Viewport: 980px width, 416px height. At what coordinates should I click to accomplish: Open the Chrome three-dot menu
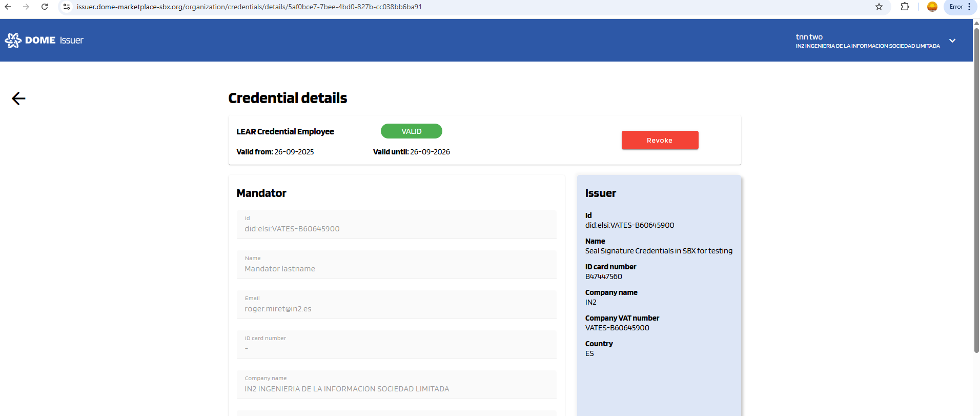click(x=969, y=7)
